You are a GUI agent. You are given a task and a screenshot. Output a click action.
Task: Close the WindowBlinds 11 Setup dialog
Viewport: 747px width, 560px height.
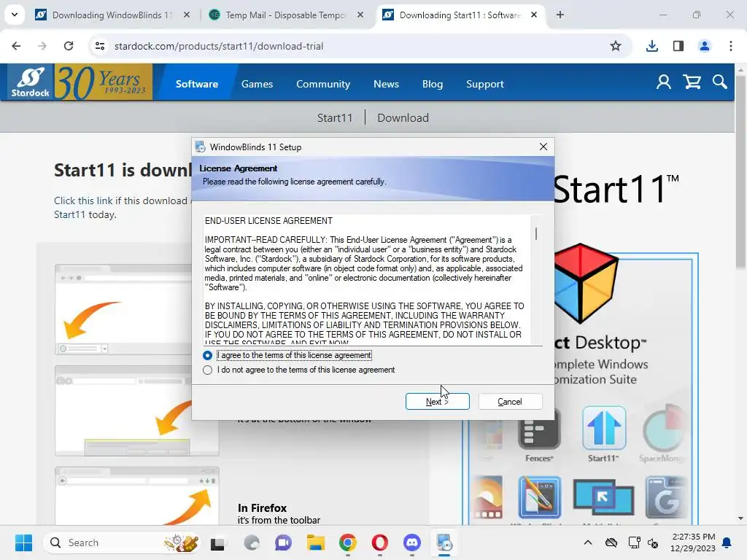[543, 147]
